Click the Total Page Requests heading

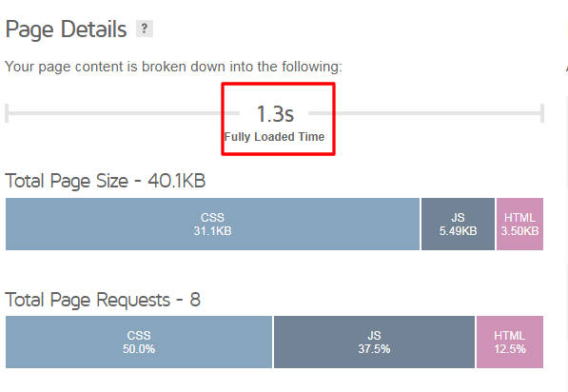point(103,300)
